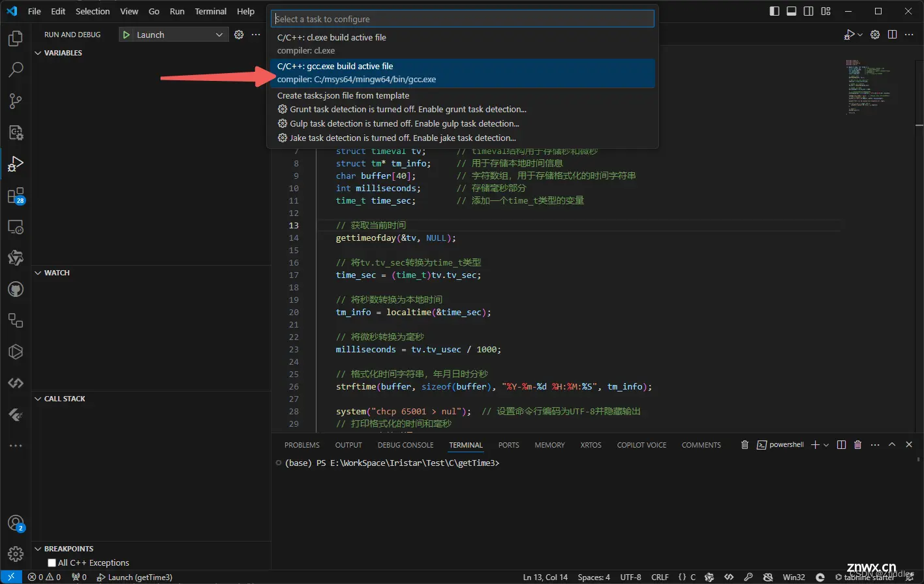Toggle the bottom panel layout button

[792, 11]
